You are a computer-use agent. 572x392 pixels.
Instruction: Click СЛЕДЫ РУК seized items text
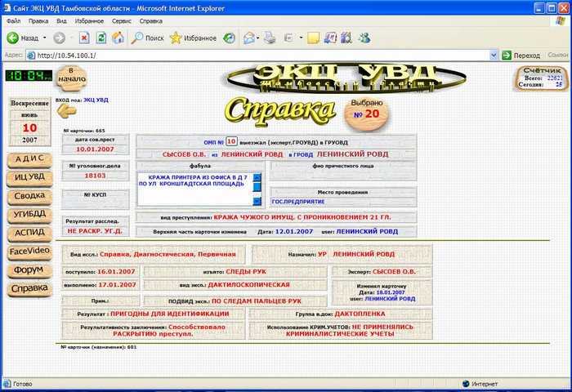[x=246, y=272]
